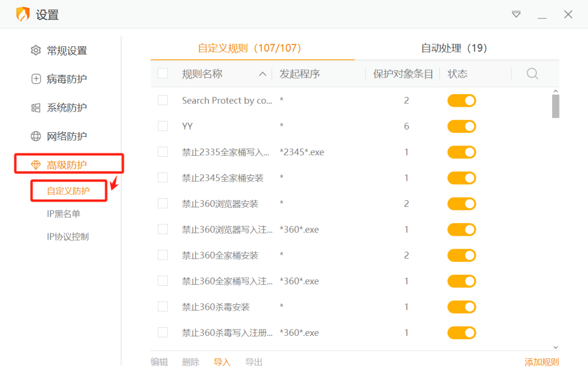Toggle the 禁止360全家桶安装 switch
The height and width of the screenshot is (387, 588).
pos(462,255)
